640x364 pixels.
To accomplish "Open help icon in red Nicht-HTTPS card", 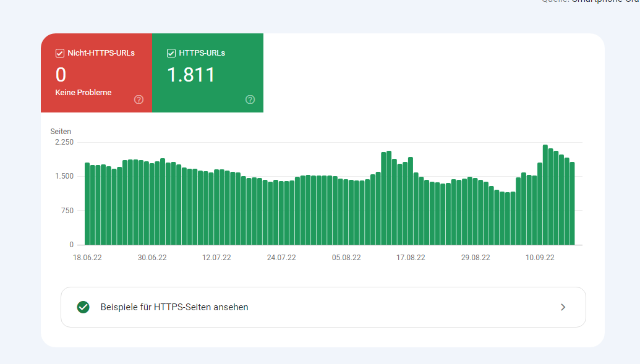I will click(x=139, y=99).
